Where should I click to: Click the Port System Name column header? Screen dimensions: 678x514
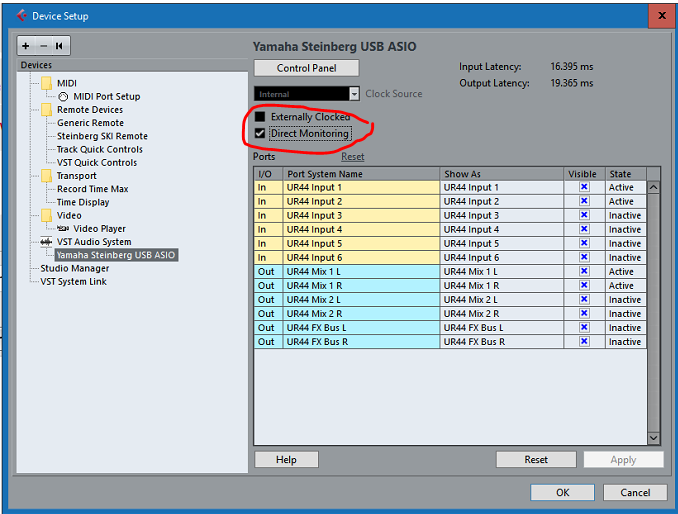click(361, 174)
